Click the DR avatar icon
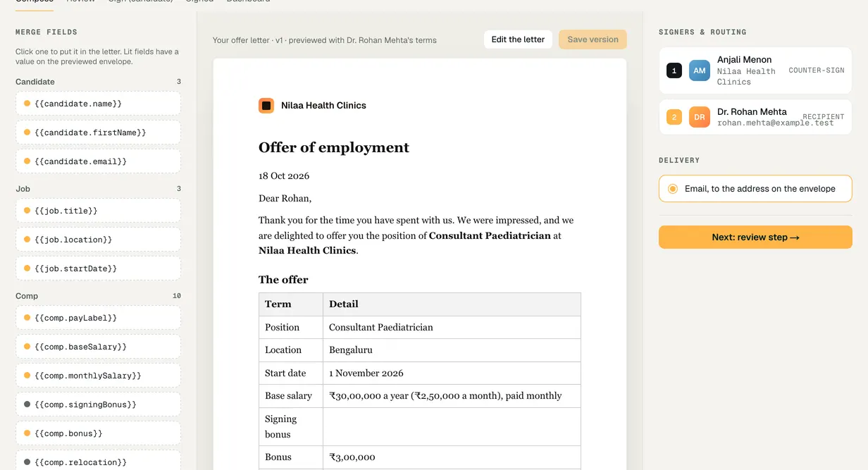The height and width of the screenshot is (470, 868). pyautogui.click(x=700, y=117)
